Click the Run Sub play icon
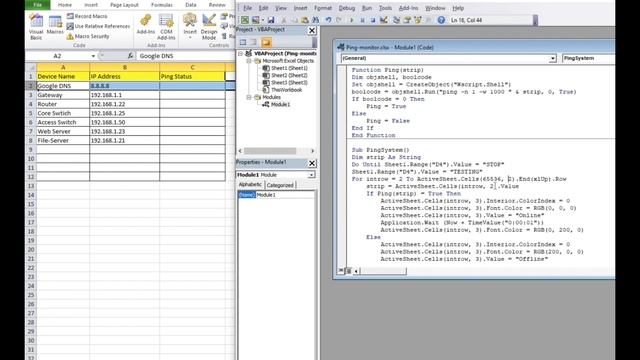640x360 pixels. [351, 20]
